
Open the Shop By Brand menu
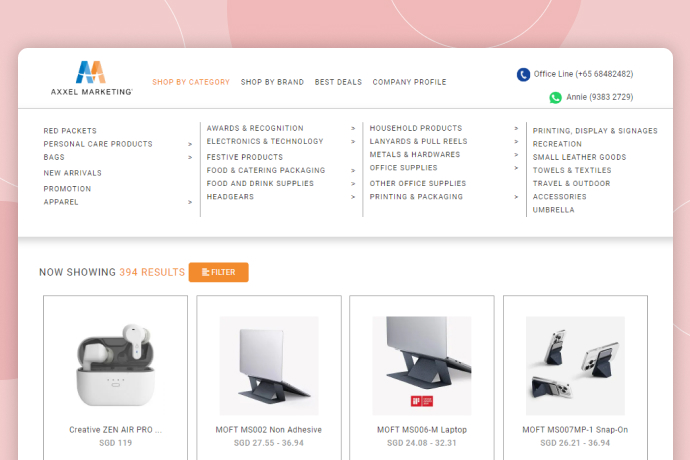coord(272,82)
